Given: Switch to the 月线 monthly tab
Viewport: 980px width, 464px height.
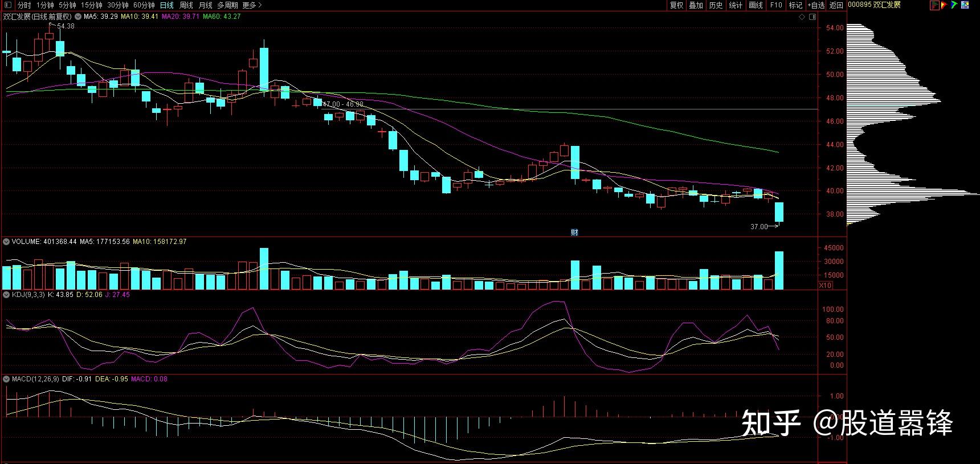Looking at the screenshot, I should point(205,5).
